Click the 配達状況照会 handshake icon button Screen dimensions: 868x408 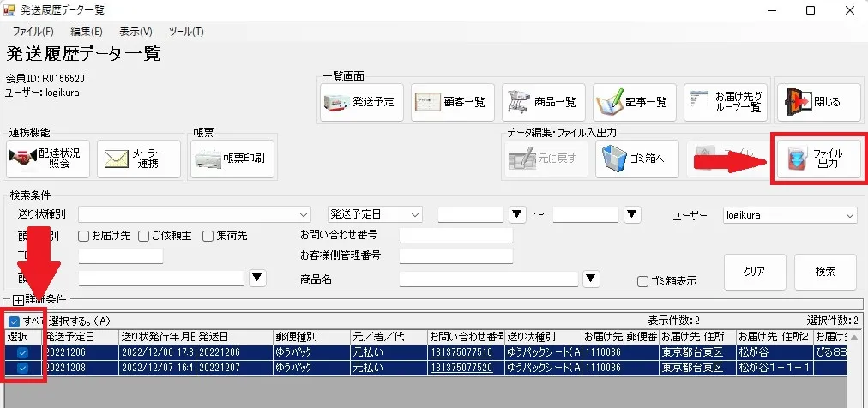(48, 159)
